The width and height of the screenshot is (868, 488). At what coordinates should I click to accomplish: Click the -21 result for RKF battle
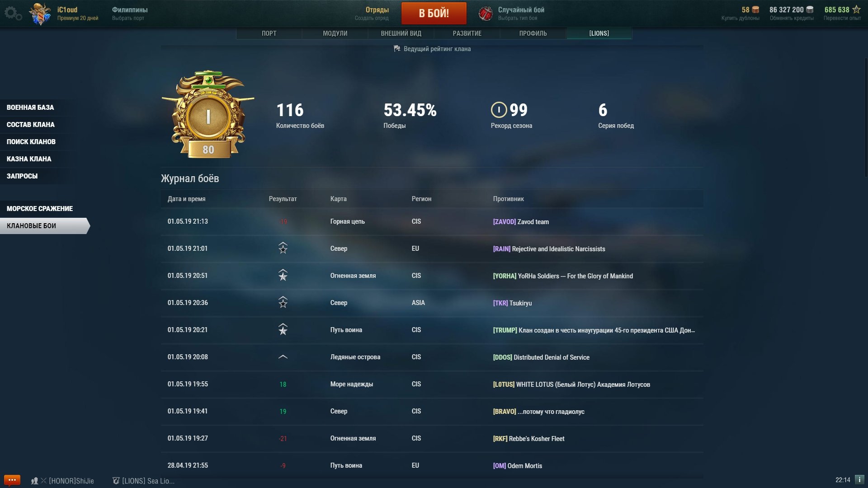(x=283, y=439)
